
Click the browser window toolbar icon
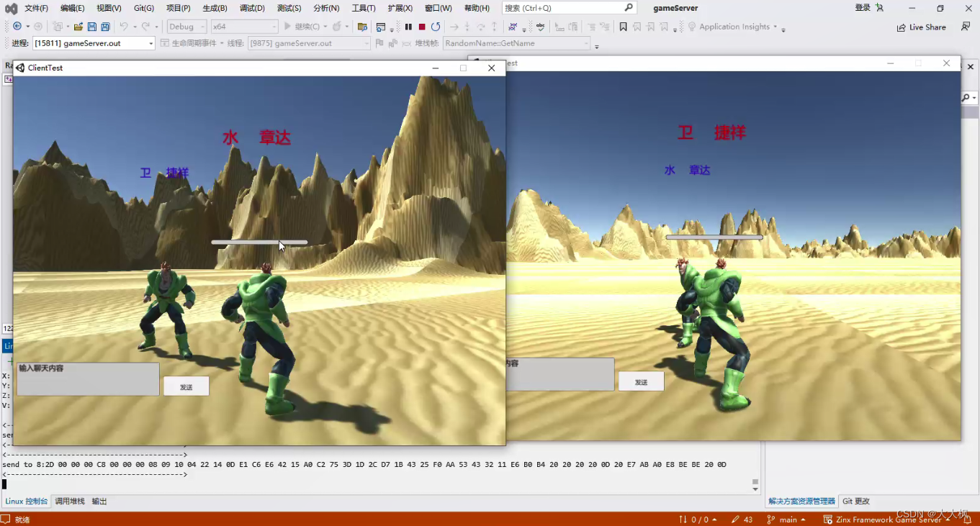(381, 27)
